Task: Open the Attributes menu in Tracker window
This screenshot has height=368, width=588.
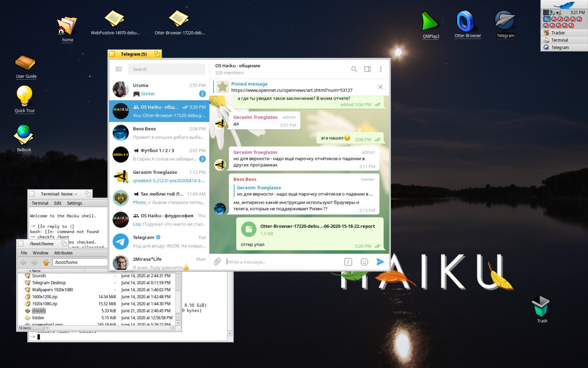Action: (x=63, y=253)
